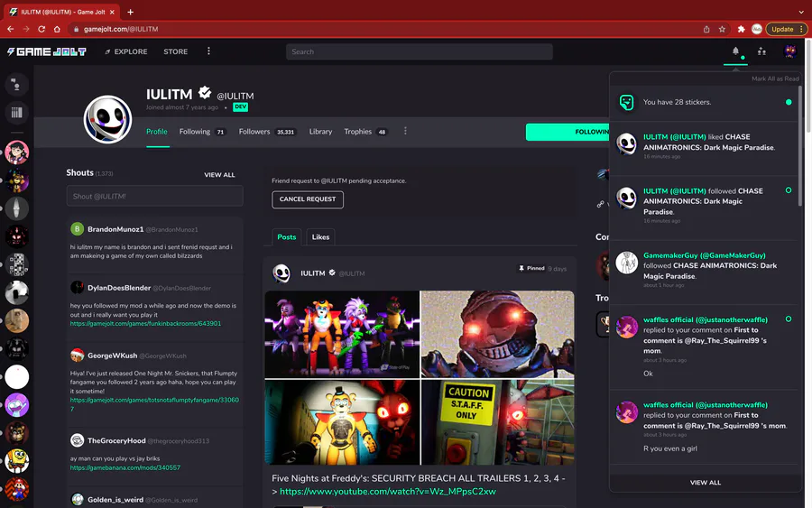Screen dimensions: 812x508
Task: Click the Pinned pin icon on the post
Action: point(521,268)
